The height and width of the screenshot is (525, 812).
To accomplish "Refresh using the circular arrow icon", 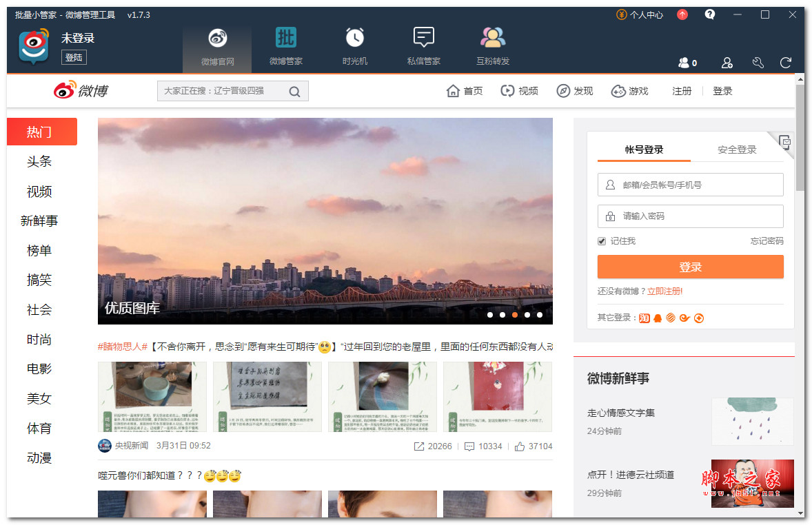I will [786, 63].
